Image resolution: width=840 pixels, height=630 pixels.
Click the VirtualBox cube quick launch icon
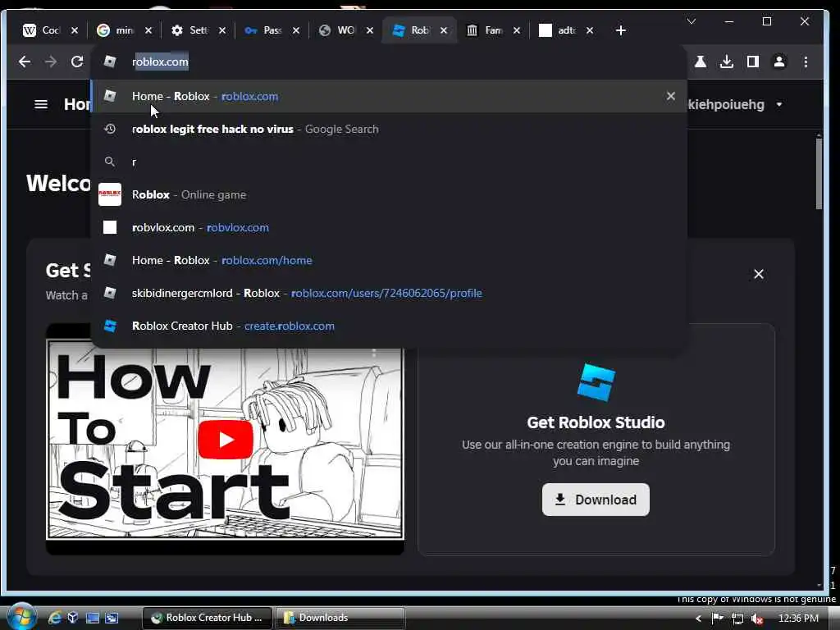pyautogui.click(x=73, y=618)
